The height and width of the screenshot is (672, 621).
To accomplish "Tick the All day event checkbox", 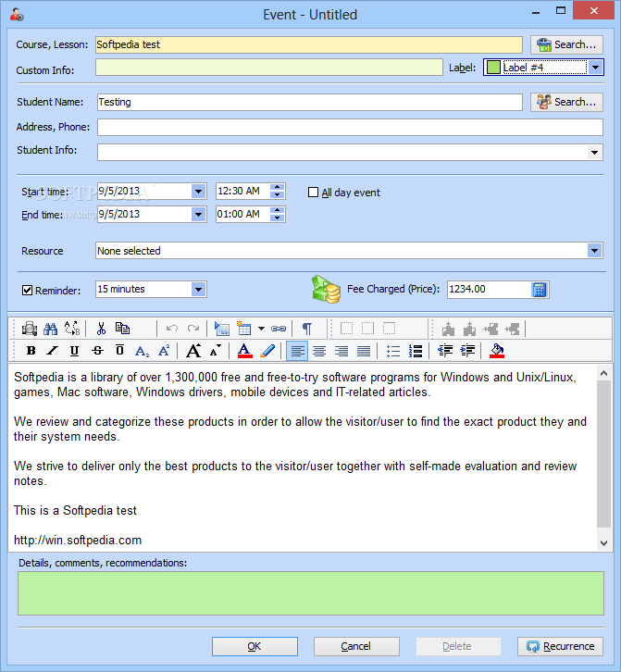I will (x=314, y=193).
